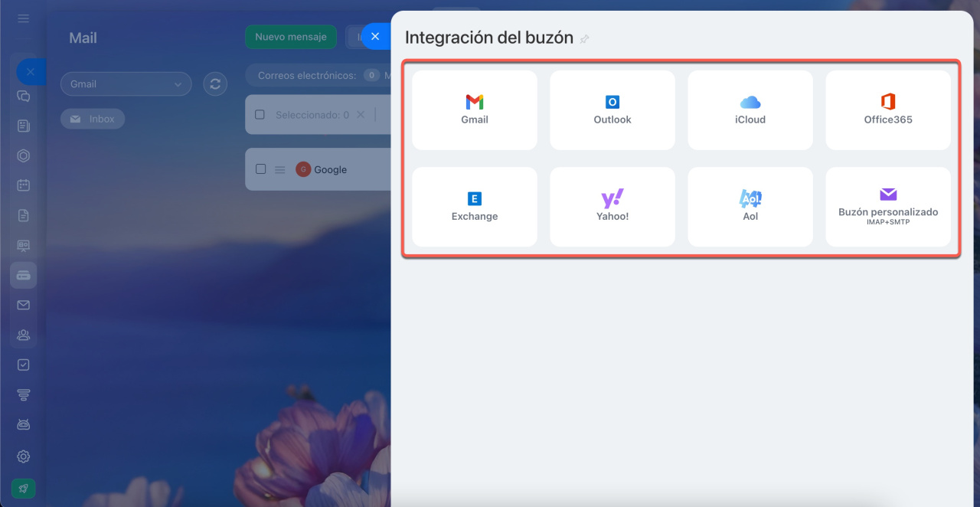Click the lines icon in Google row
Image resolution: width=980 pixels, height=507 pixels.
click(280, 169)
